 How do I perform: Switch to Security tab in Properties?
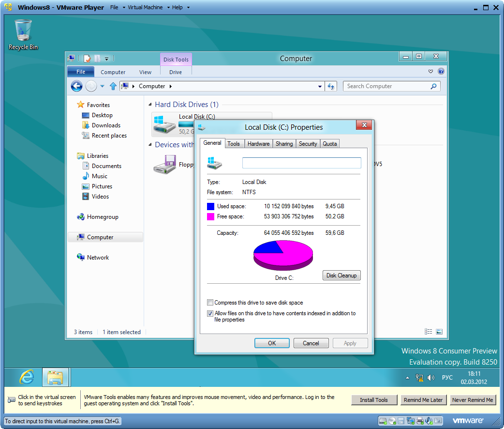pyautogui.click(x=308, y=144)
